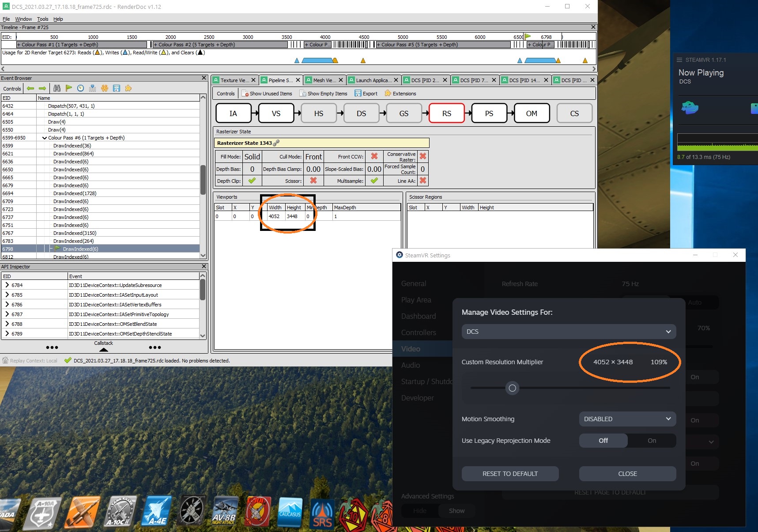Select Hide for Advanced Settings
The height and width of the screenshot is (532, 758).
coord(420,511)
